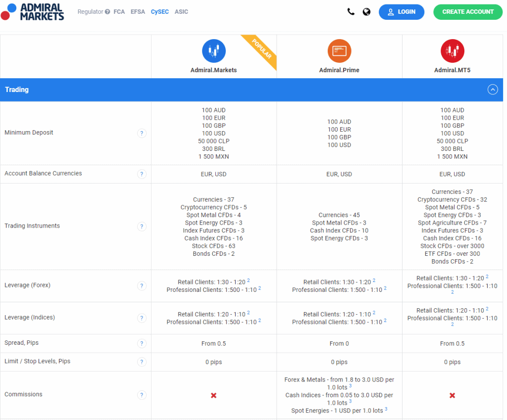Click 'Currencies - 45' under Admiral.Prime
Viewport: 507px width, 420px height.
click(339, 215)
